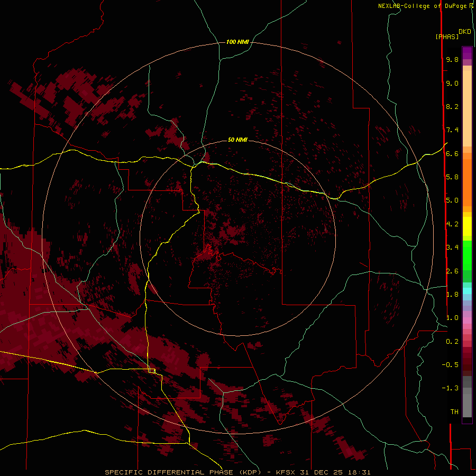Click the 8.2 value on the scale
Screen dimensions: 476x476
(452, 106)
